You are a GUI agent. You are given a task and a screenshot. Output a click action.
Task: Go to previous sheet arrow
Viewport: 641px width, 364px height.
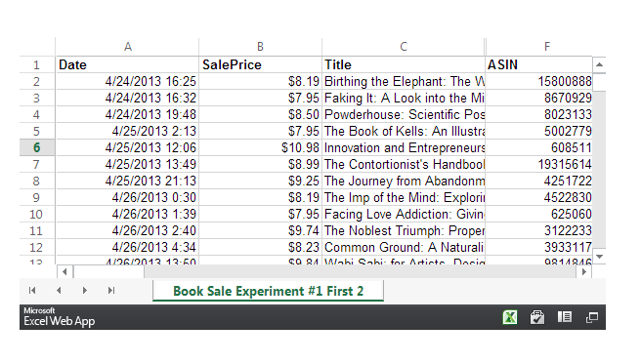59,290
